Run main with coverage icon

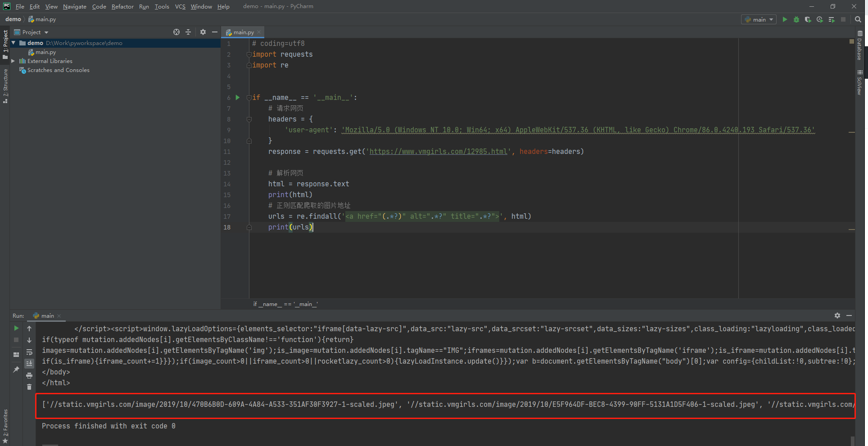(x=808, y=19)
